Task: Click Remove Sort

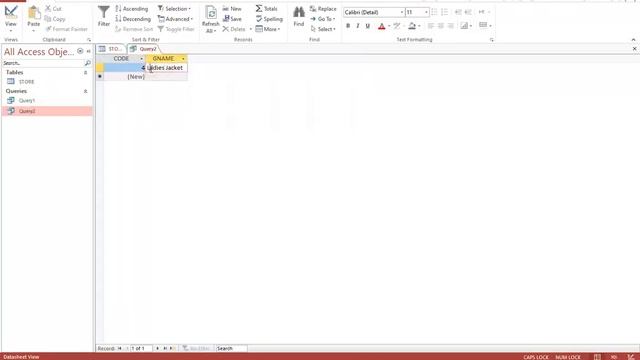Action: coord(134,29)
